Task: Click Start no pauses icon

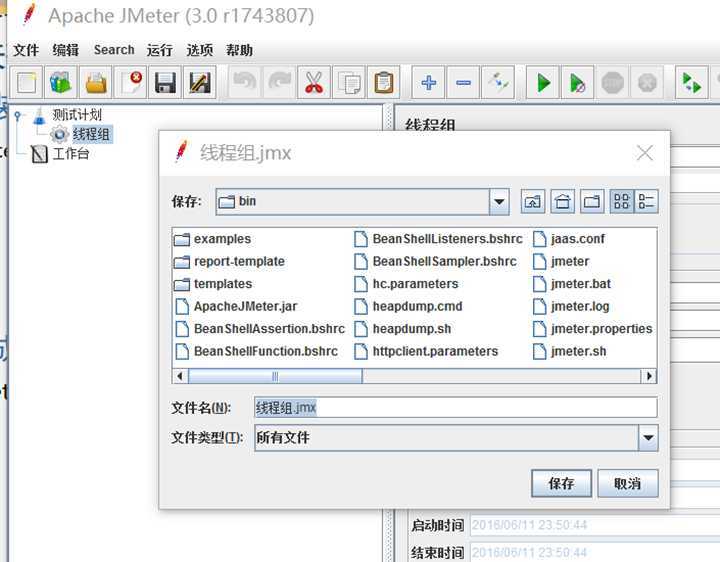Action: [x=578, y=83]
